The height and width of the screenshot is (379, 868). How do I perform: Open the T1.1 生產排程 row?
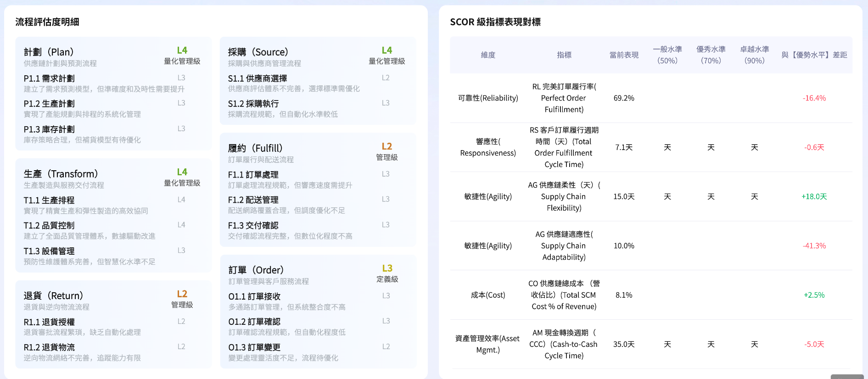pos(112,205)
